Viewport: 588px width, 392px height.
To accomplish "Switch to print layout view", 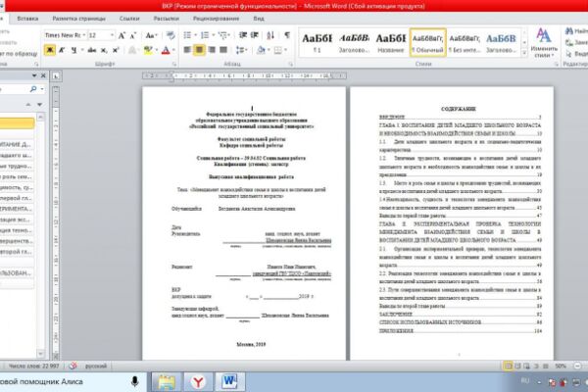I will pyautogui.click(x=508, y=366).
